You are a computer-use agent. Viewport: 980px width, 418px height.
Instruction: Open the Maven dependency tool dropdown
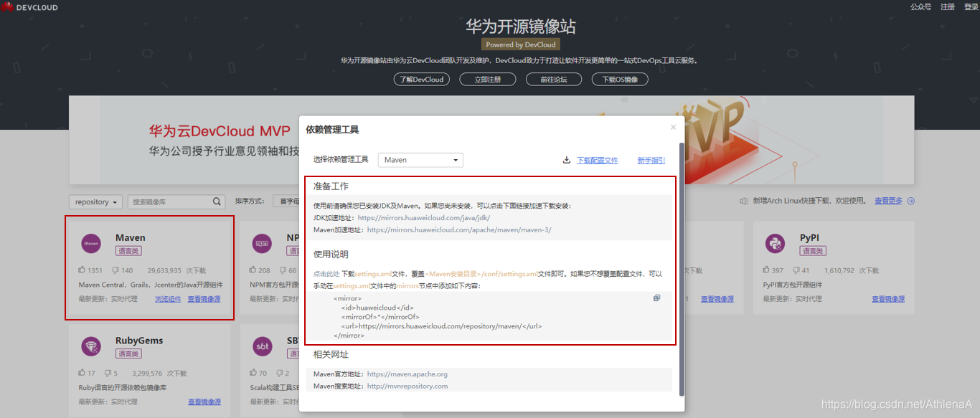[420, 160]
